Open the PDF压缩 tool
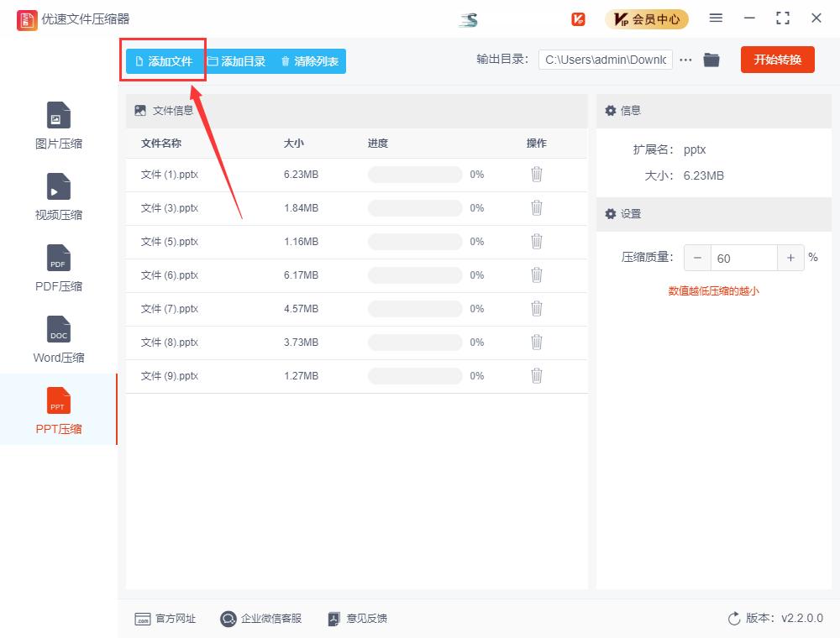Screen dimensions: 840x638 point(58,267)
